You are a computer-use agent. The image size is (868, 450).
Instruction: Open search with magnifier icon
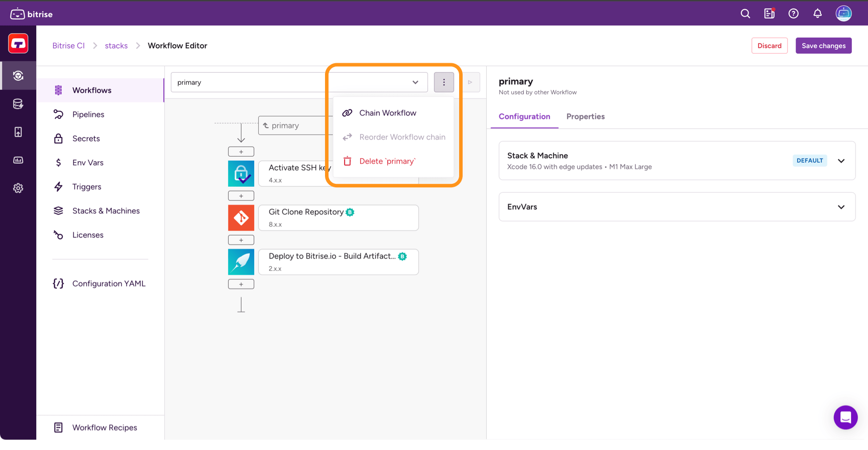pyautogui.click(x=745, y=14)
